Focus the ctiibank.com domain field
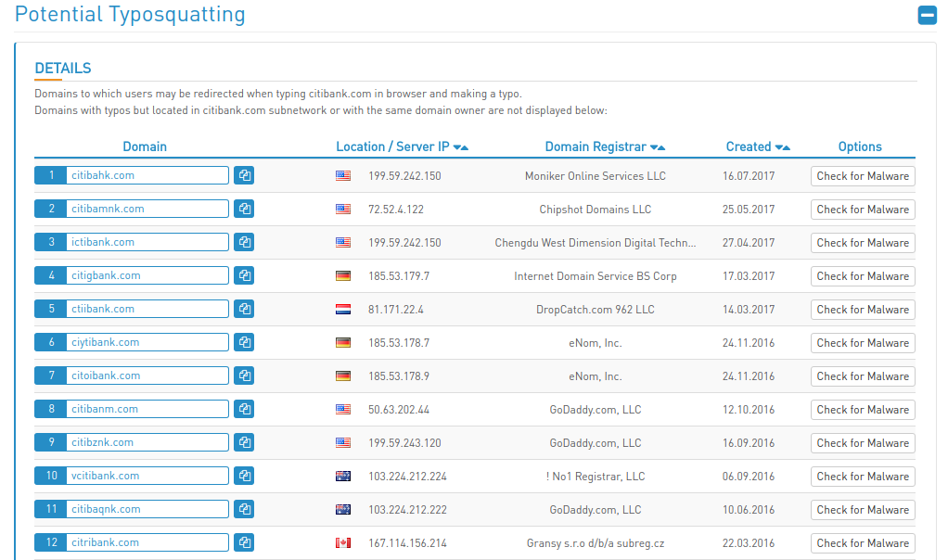The image size is (948, 560). click(x=147, y=309)
